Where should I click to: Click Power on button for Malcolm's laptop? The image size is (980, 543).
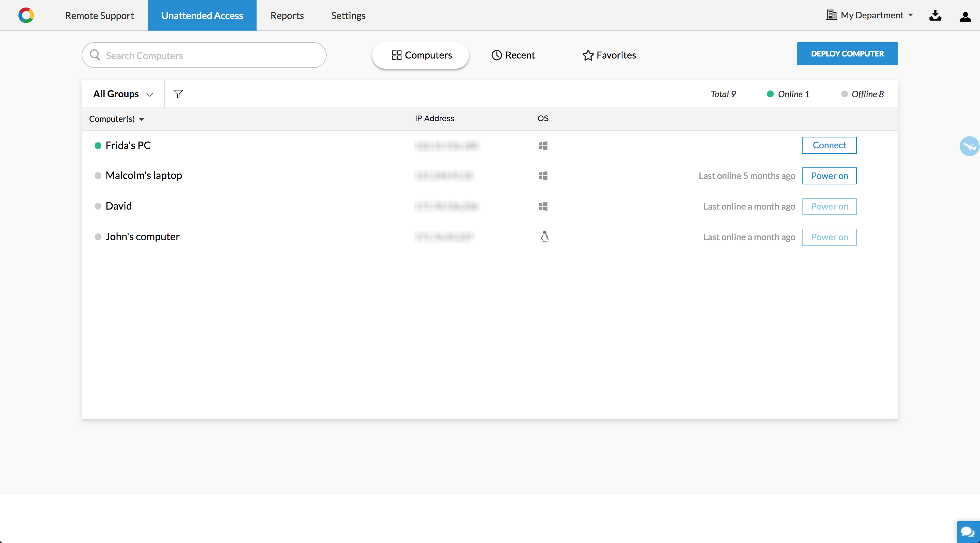[830, 175]
